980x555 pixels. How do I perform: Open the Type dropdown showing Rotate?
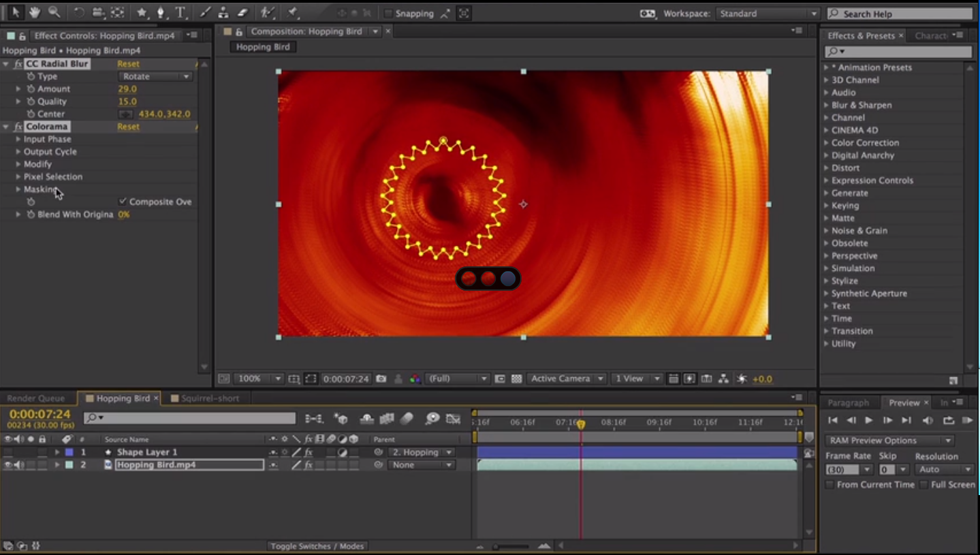(155, 76)
